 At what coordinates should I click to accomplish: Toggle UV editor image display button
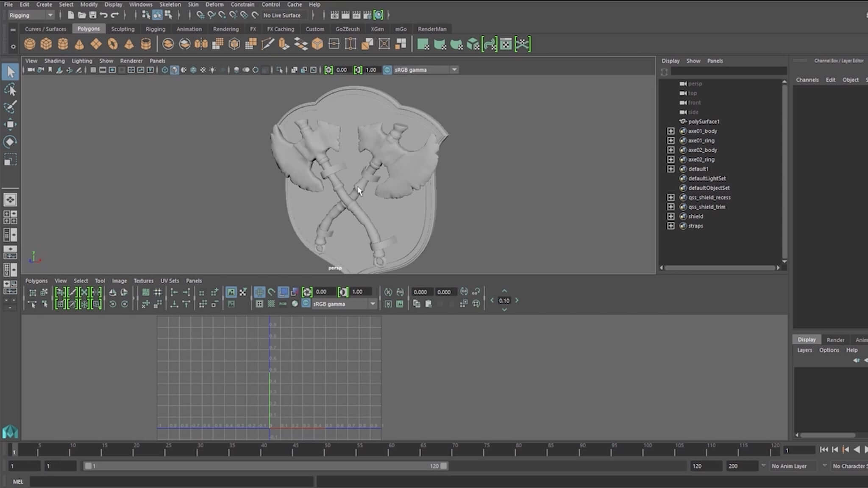tap(231, 292)
